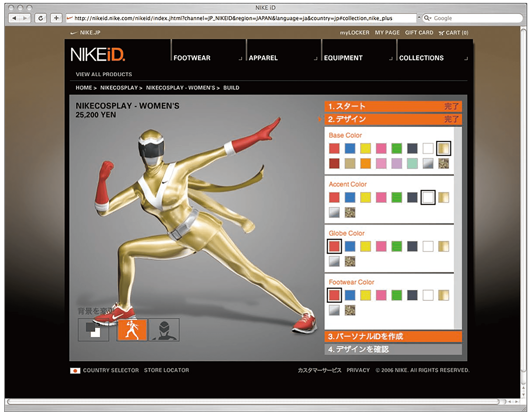Image resolution: width=532 pixels, height=412 pixels.
Task: Select the full-body action pose view icon
Action: click(132, 330)
